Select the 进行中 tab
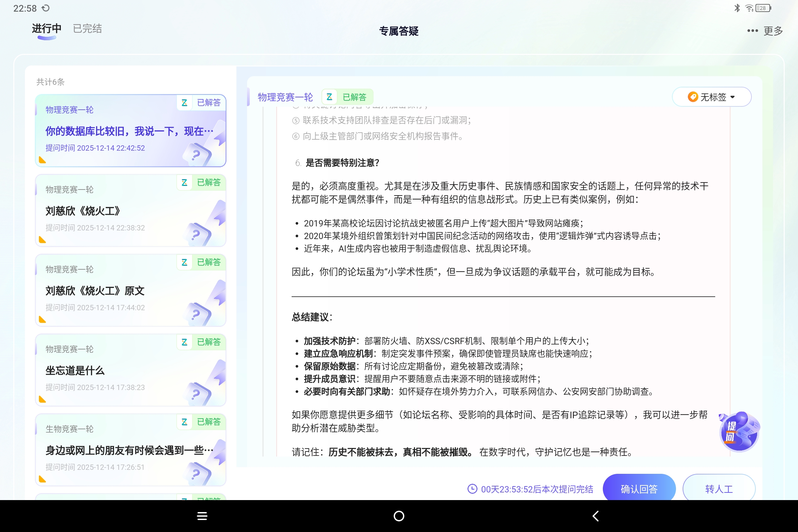 46,29
